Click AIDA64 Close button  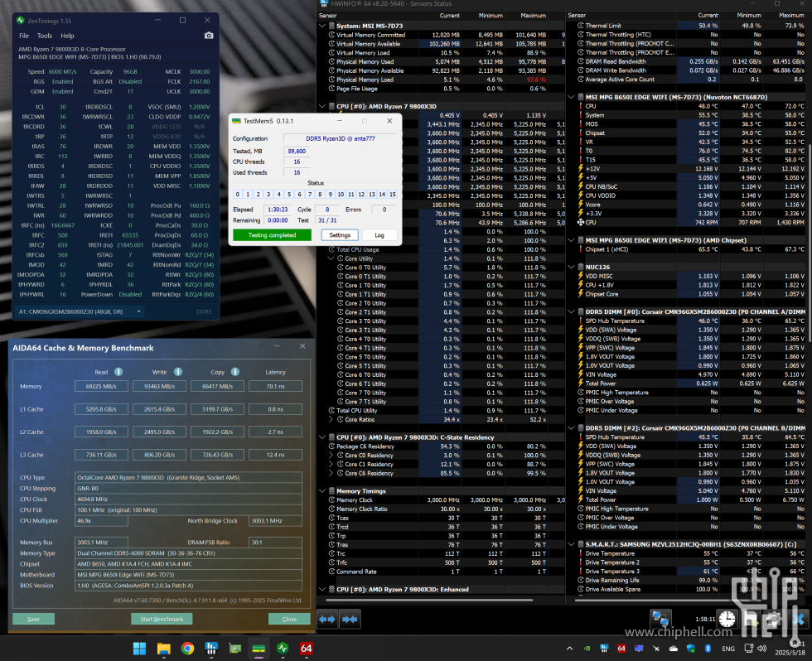point(289,619)
